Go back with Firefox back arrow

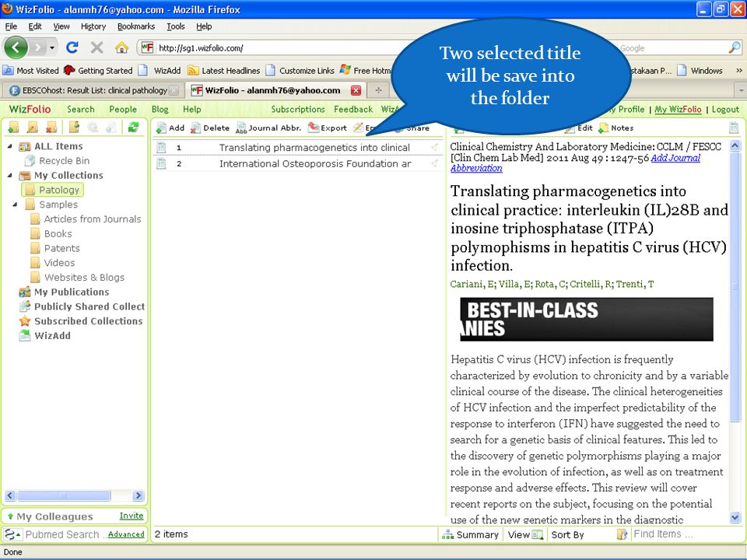(16, 47)
